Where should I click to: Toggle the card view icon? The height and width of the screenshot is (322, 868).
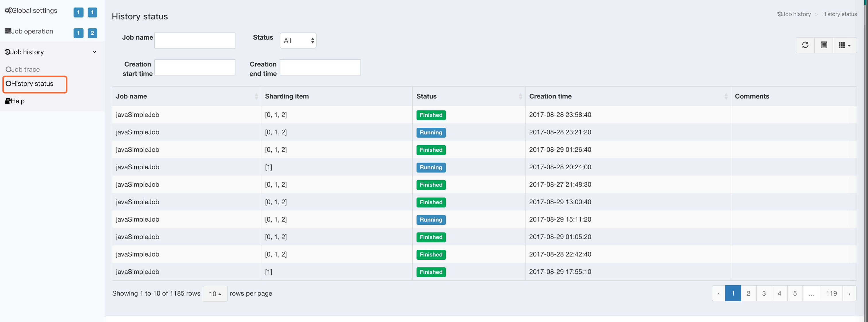(x=824, y=45)
